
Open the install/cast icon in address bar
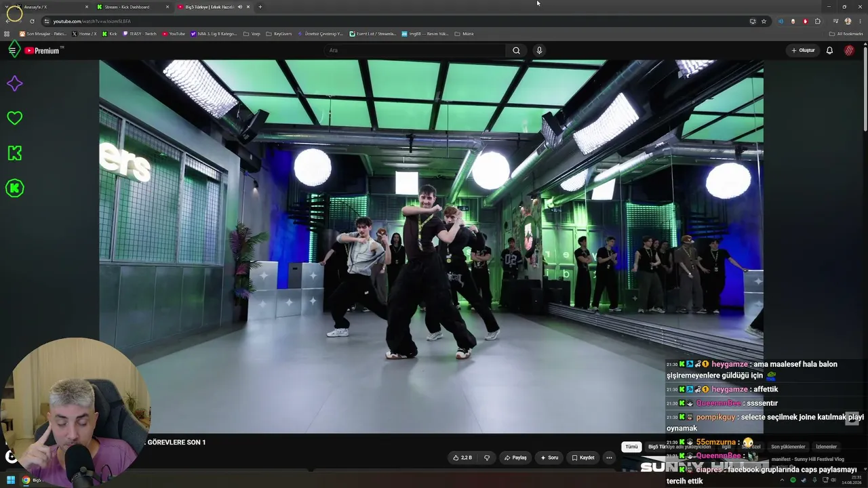(753, 21)
